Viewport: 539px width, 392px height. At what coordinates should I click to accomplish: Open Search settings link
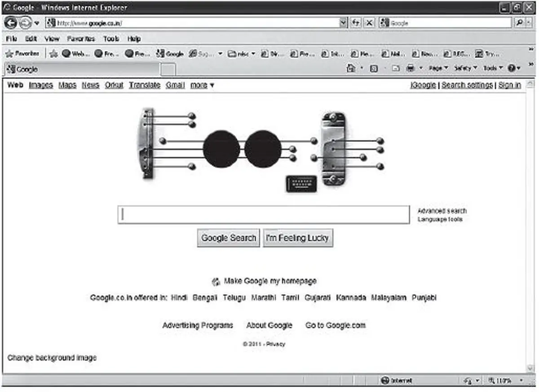(x=467, y=85)
